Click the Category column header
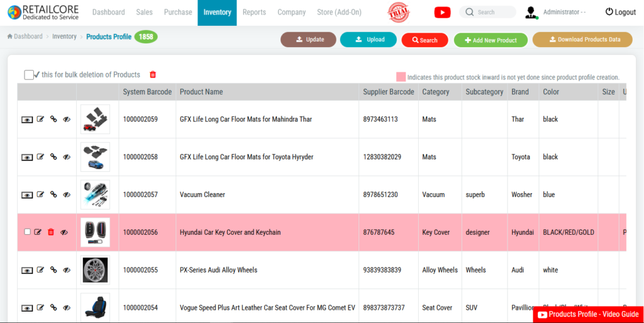The width and height of the screenshot is (644, 323). [436, 92]
